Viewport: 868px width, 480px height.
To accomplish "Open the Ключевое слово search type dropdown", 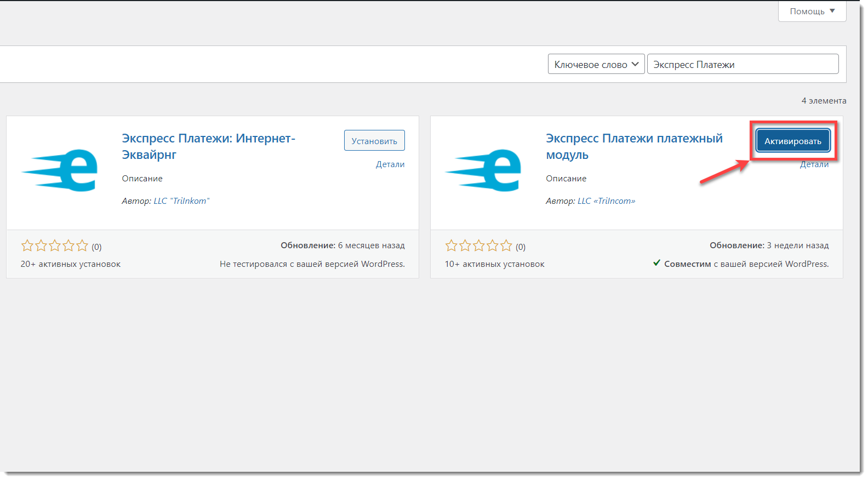I will click(596, 64).
